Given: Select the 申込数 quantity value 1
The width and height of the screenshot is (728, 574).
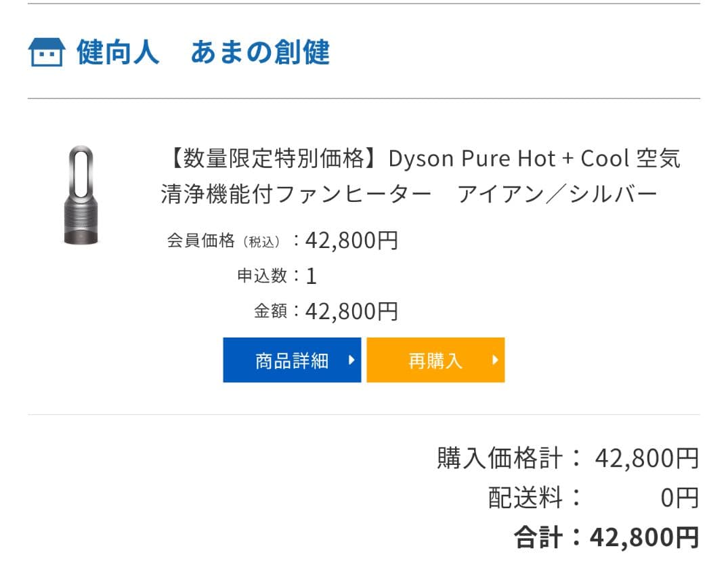Looking at the screenshot, I should 312,276.
